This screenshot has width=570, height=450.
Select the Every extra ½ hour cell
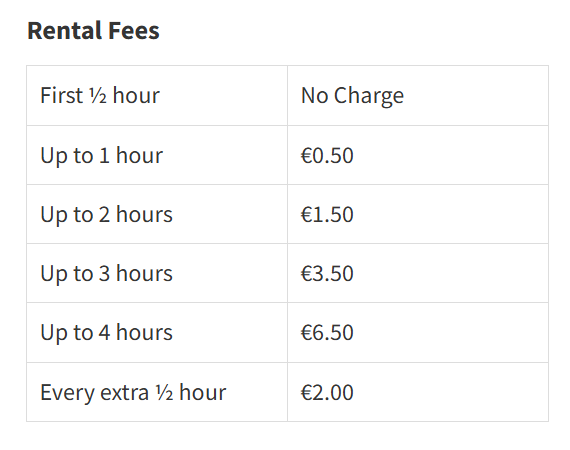point(157,392)
